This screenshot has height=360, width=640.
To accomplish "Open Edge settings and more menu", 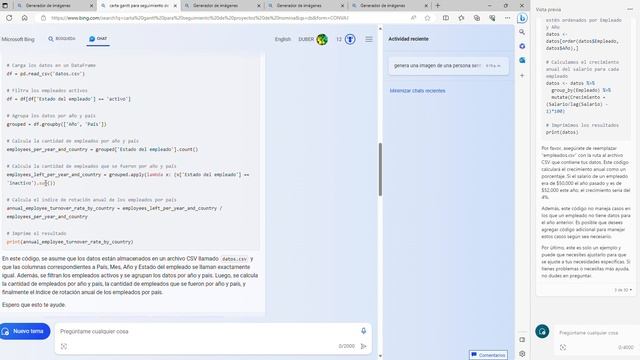I will click(x=507, y=18).
